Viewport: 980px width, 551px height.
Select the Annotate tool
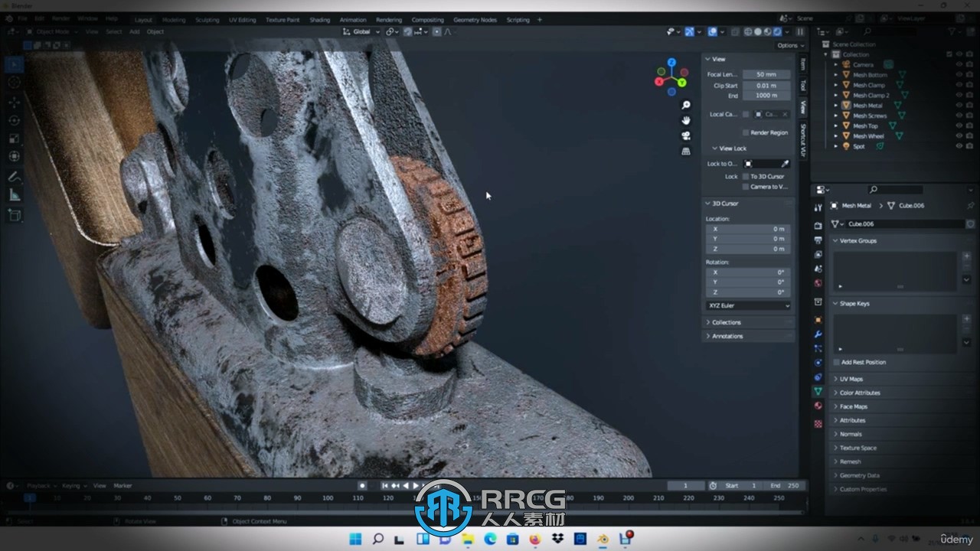point(14,177)
